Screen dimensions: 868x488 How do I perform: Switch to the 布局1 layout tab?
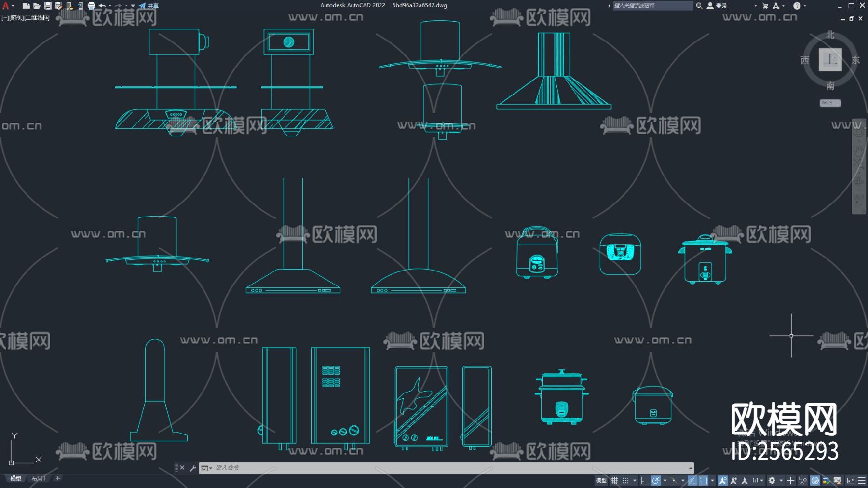(38, 478)
